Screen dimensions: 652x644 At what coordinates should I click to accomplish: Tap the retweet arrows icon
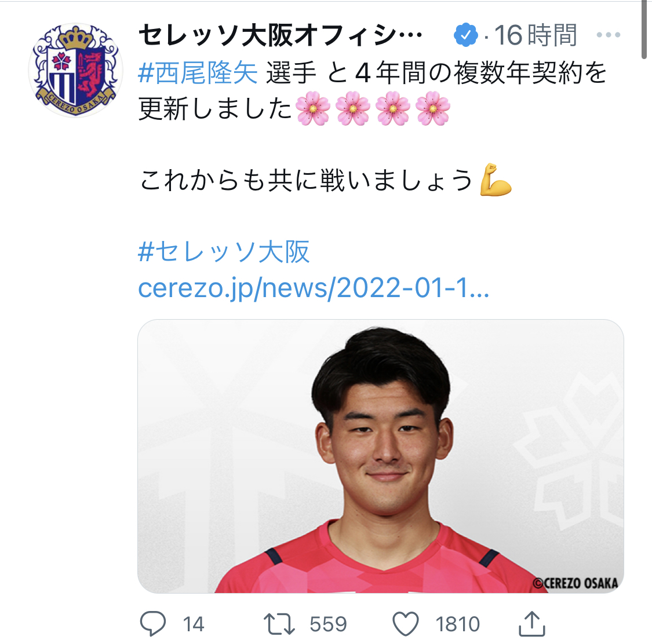pyautogui.click(x=279, y=624)
